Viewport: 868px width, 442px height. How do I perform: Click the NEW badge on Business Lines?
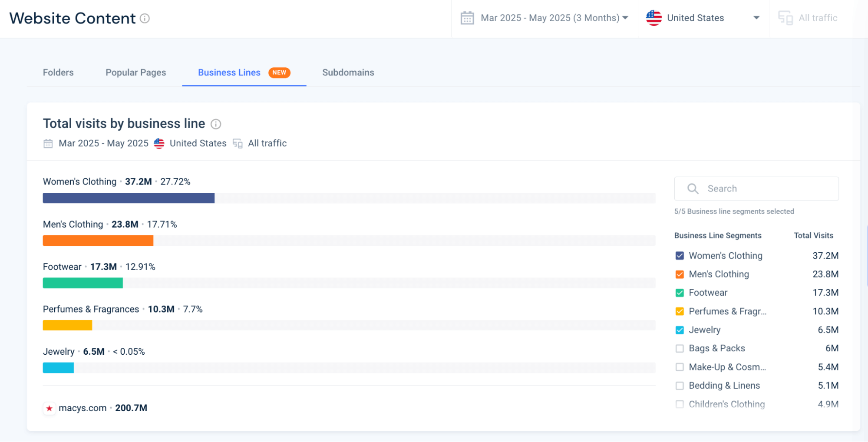tap(279, 73)
